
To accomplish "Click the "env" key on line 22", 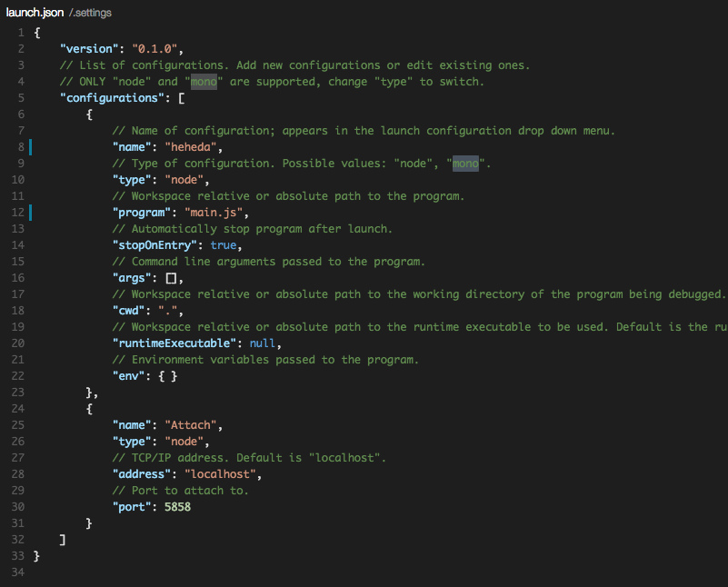I will (x=129, y=376).
